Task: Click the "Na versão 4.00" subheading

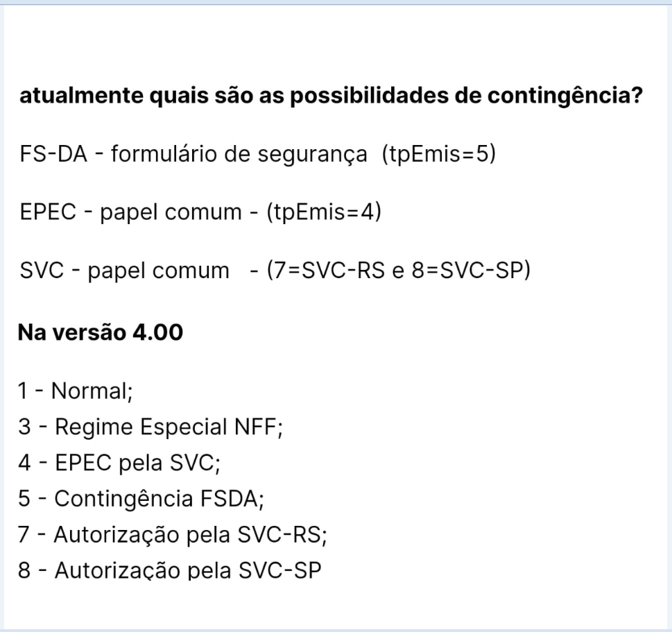Action: click(101, 332)
